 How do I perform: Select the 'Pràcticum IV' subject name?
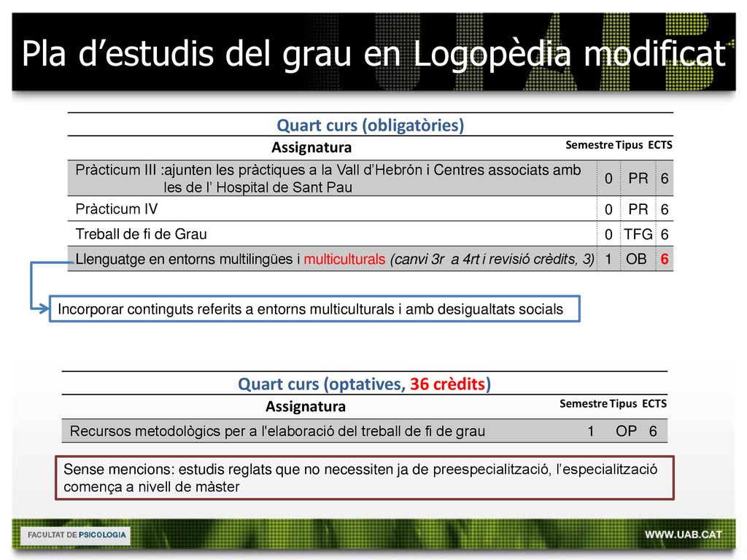[116, 209]
